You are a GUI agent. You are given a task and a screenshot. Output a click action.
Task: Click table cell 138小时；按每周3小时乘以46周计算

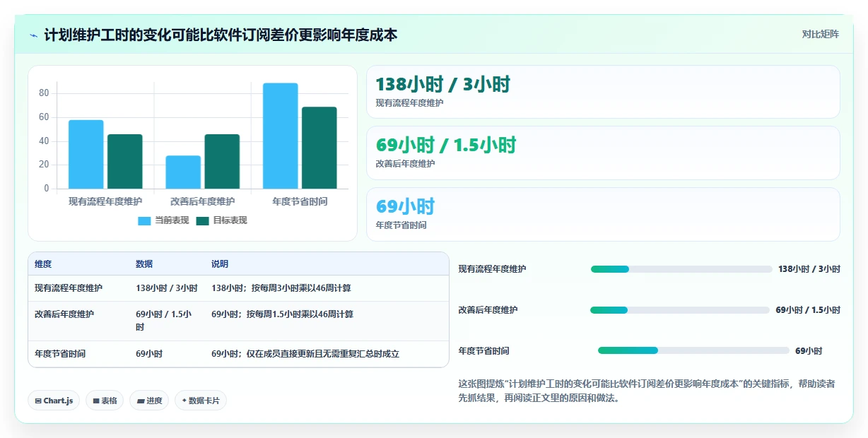[281, 288]
